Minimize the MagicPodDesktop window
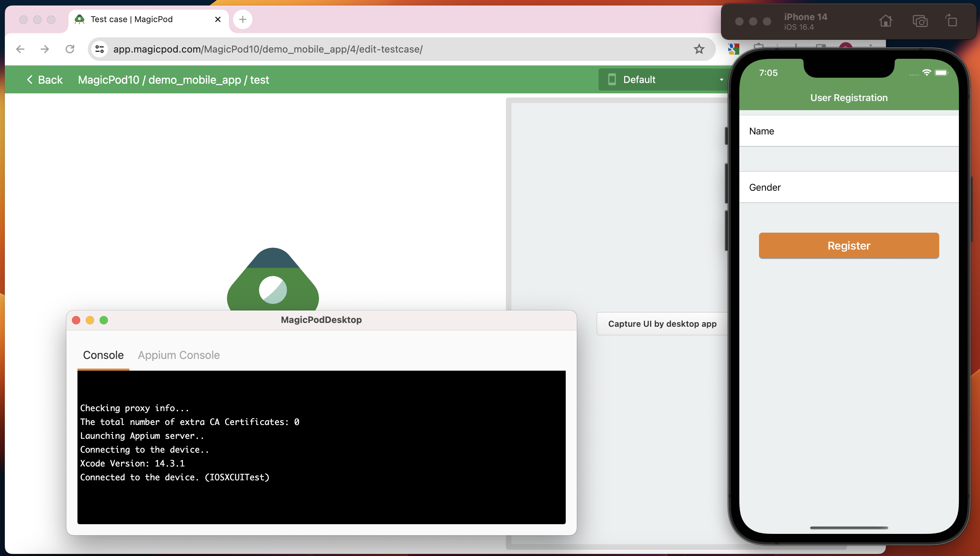980x556 pixels. click(x=90, y=320)
